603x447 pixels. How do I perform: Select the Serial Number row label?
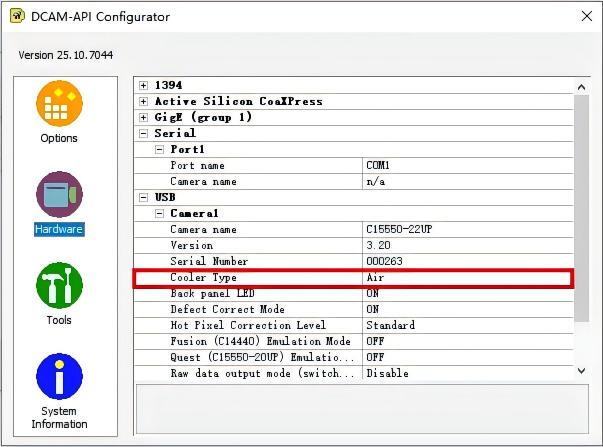[209, 261]
